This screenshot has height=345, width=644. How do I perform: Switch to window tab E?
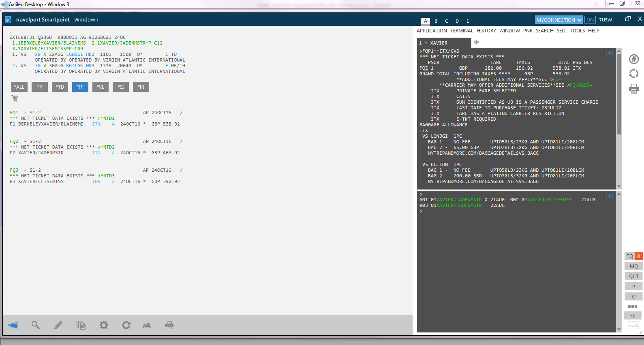click(x=468, y=21)
